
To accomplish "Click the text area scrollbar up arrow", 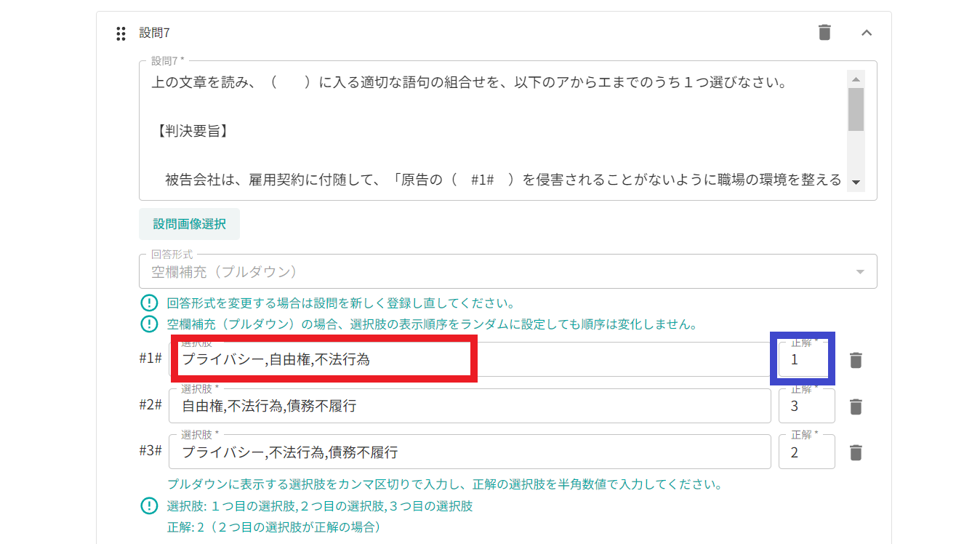I will [x=856, y=80].
